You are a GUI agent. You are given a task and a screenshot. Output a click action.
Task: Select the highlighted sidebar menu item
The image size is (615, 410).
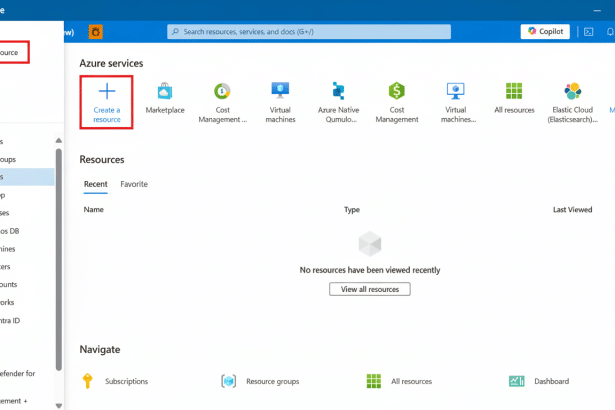point(27,177)
